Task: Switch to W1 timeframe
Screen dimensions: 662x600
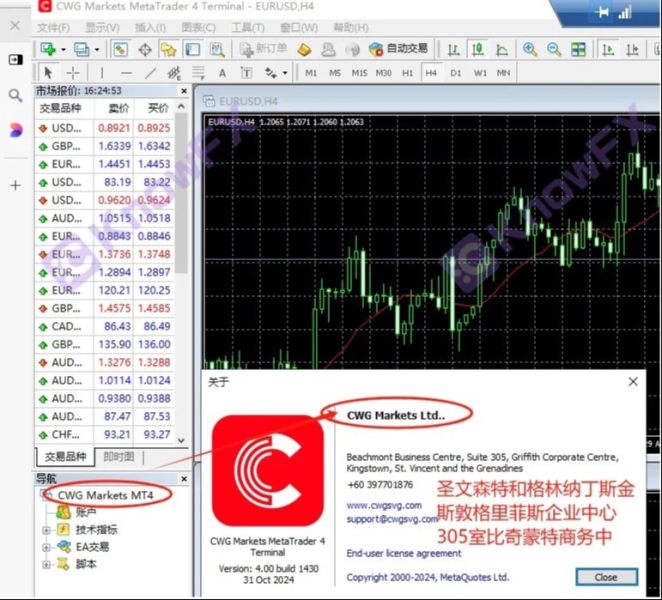Action: pyautogui.click(x=480, y=73)
